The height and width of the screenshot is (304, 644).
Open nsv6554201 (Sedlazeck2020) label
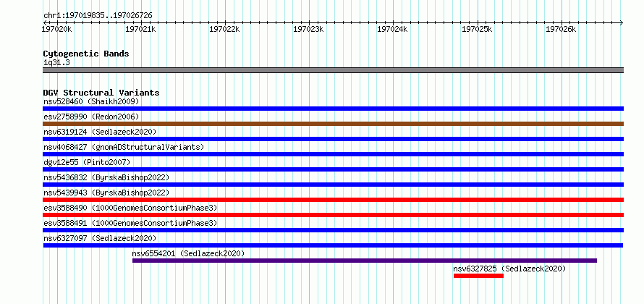[x=188, y=253]
